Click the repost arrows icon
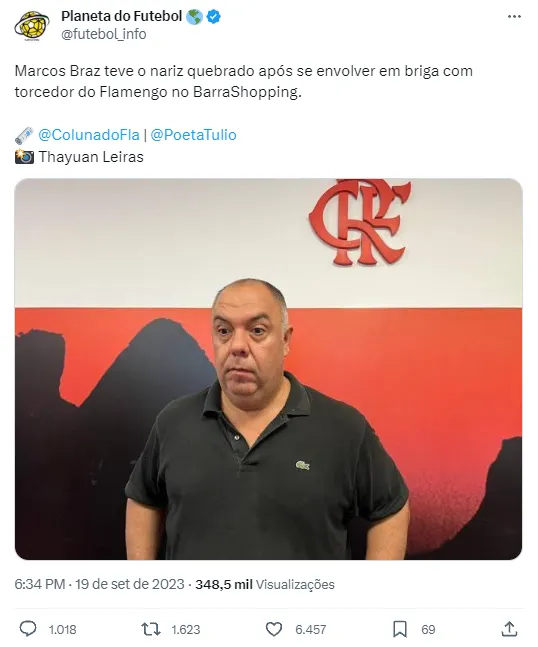Screen dimensions: 538x647 pyautogui.click(x=151, y=629)
